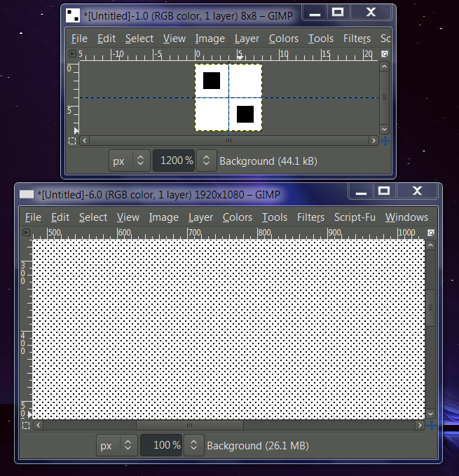Open Colors menu in the 8x8 image window
Screen dimensions: 459x476
point(283,39)
